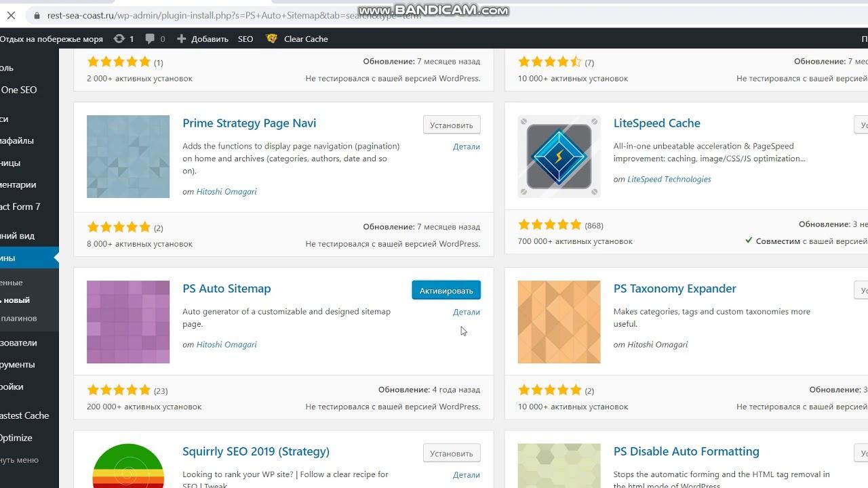The height and width of the screenshot is (488, 868).
Task: View details of PS Auto Sitemap
Action: (467, 312)
